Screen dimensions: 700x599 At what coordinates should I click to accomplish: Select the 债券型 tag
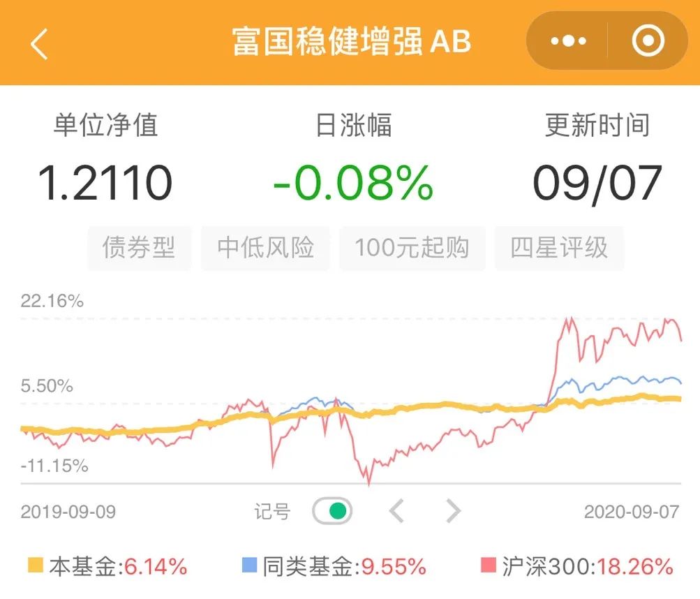click(x=140, y=247)
